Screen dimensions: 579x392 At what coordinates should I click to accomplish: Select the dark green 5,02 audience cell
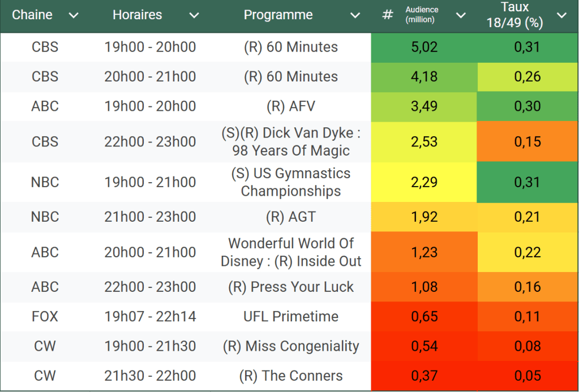pyautogui.click(x=424, y=47)
